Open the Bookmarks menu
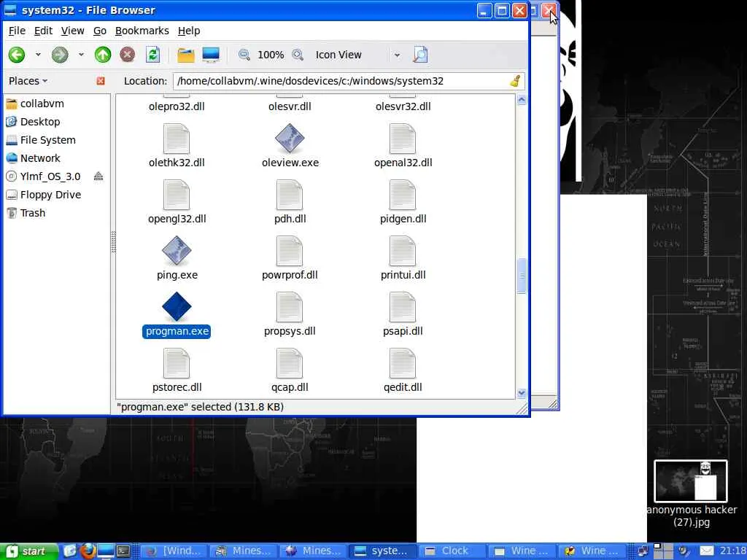The height and width of the screenshot is (560, 747). coord(142,31)
